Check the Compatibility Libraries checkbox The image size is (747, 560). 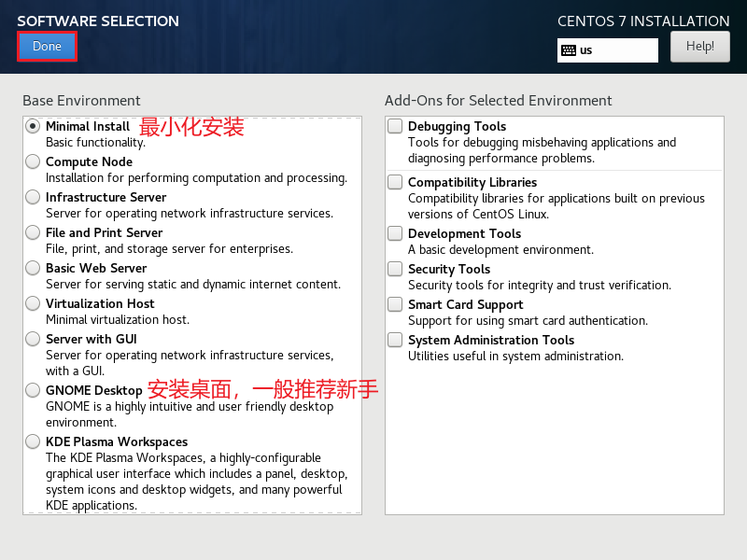click(395, 182)
